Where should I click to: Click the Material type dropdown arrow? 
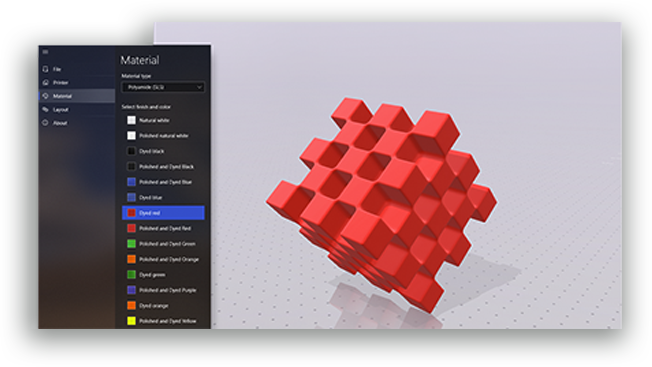pyautogui.click(x=199, y=87)
